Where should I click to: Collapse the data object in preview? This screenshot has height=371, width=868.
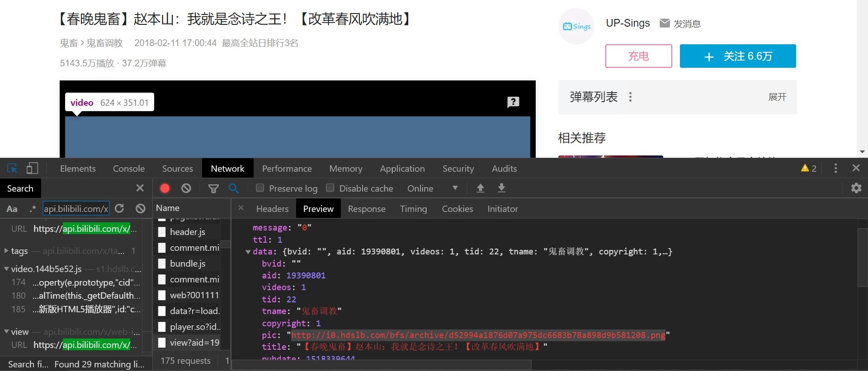pyautogui.click(x=248, y=252)
